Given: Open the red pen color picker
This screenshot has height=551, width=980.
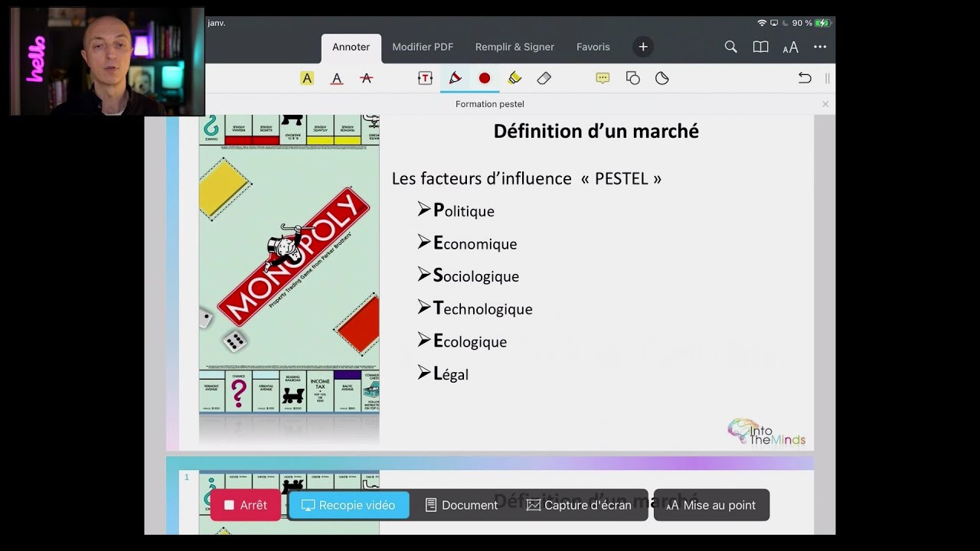Looking at the screenshot, I should tap(485, 78).
